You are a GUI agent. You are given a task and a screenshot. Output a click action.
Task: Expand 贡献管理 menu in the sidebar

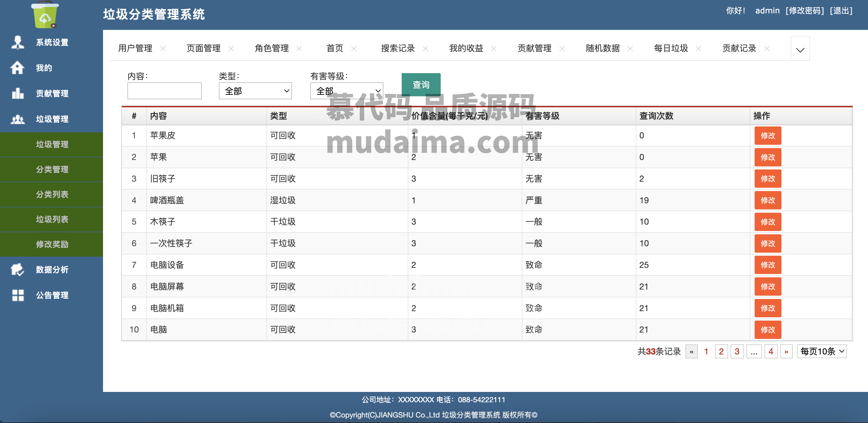[x=52, y=93]
